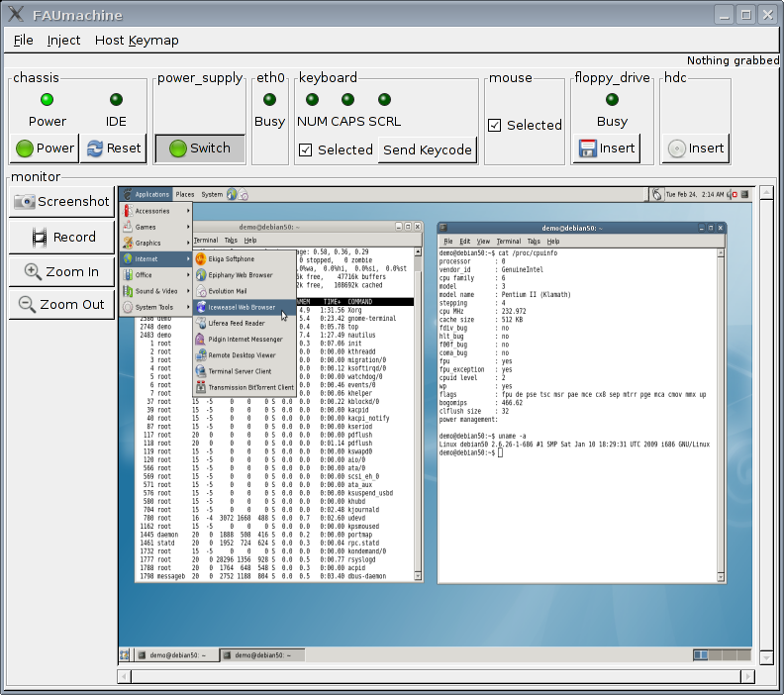This screenshot has width=784, height=695.
Task: Toggle the power_supply Switch
Action: point(199,149)
